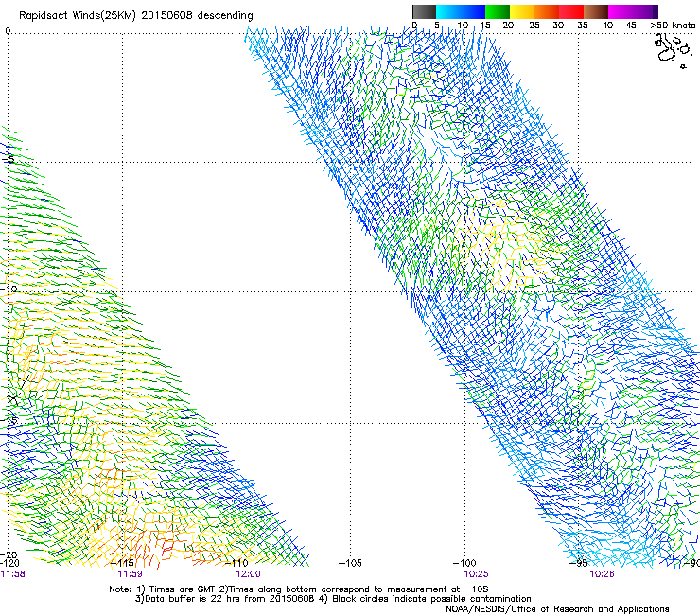Click the purple time label '10:25'

click(477, 574)
